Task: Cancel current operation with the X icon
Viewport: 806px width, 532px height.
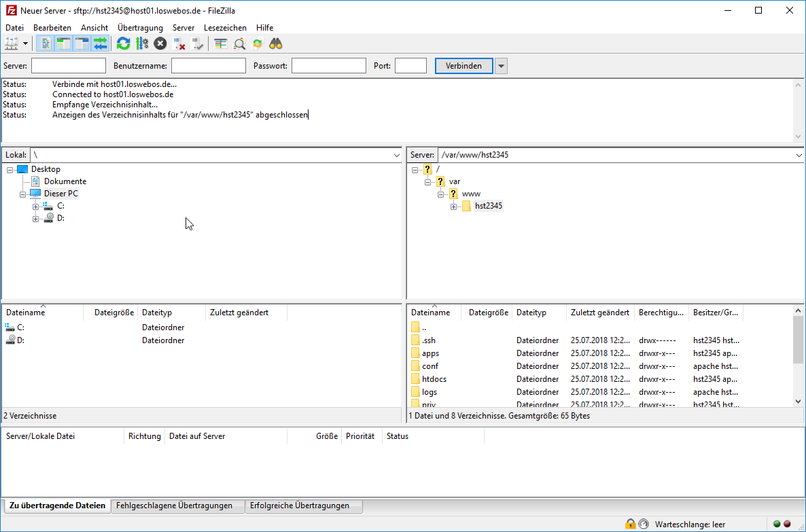Action: [160, 43]
